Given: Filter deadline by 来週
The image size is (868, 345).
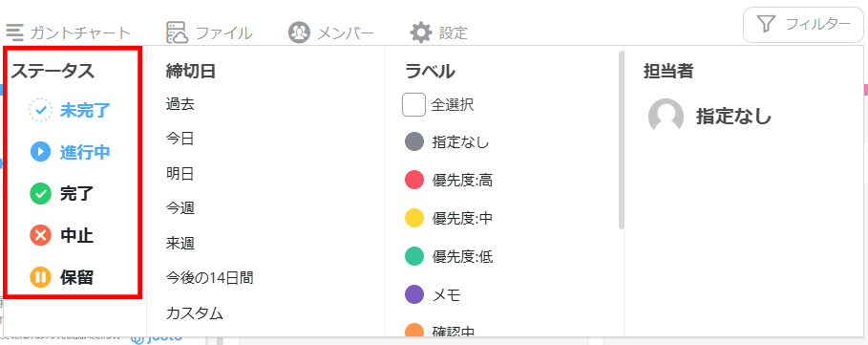Looking at the screenshot, I should 180,243.
